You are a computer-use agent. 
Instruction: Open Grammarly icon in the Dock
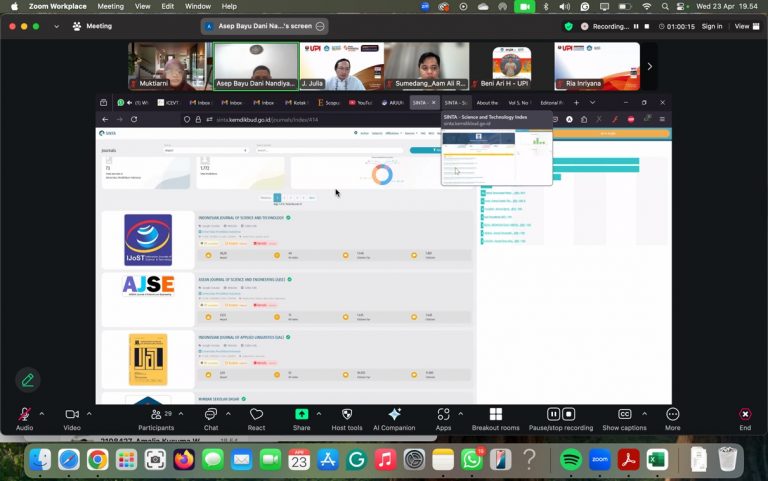(357, 460)
